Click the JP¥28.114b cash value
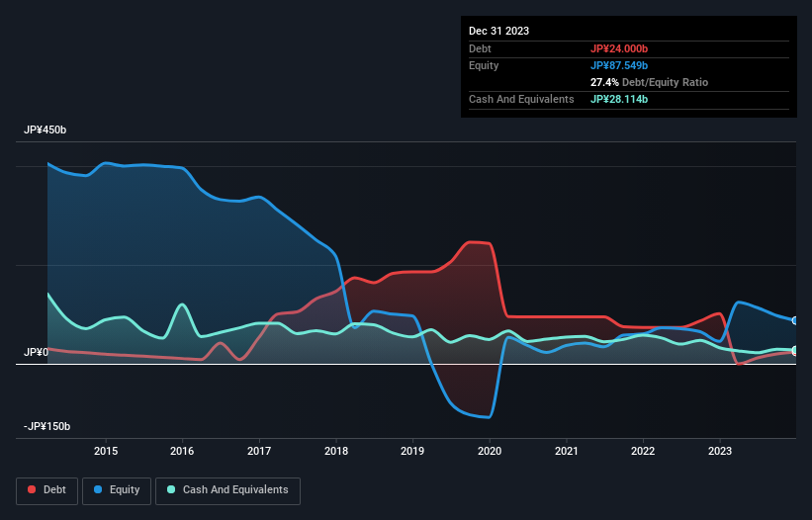Image resolution: width=812 pixels, height=520 pixels. (x=619, y=99)
